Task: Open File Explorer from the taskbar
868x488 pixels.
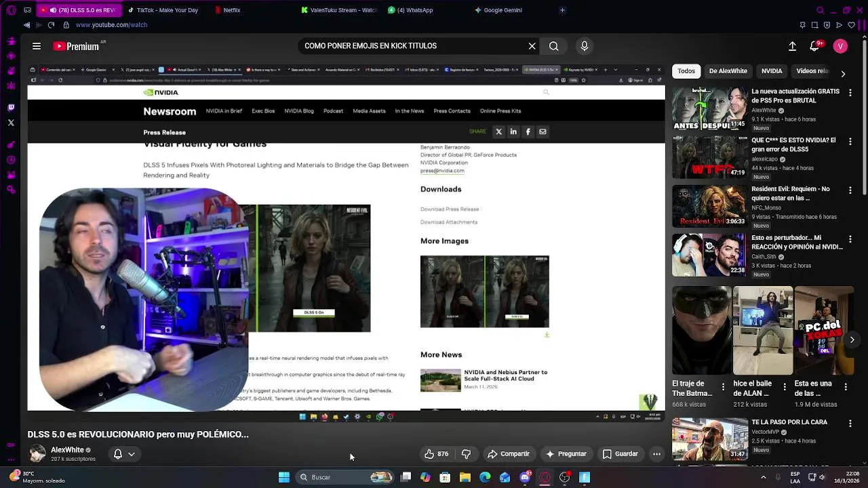Action: point(465,477)
